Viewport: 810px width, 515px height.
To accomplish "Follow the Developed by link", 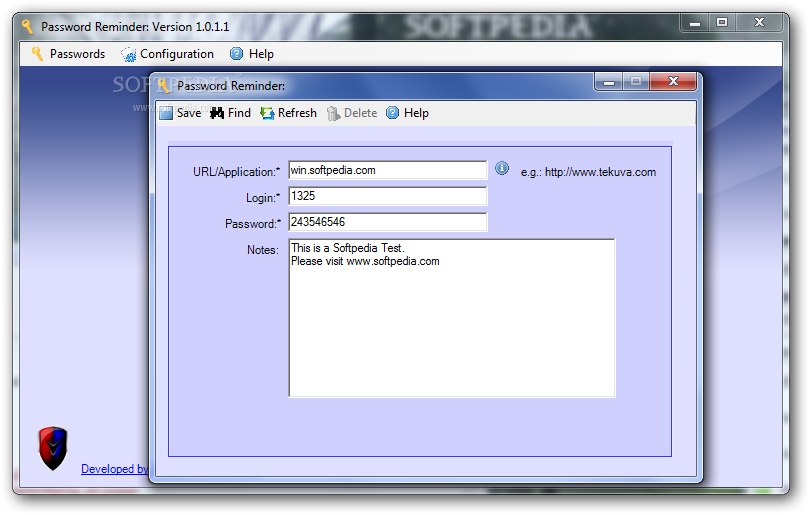I will [115, 469].
